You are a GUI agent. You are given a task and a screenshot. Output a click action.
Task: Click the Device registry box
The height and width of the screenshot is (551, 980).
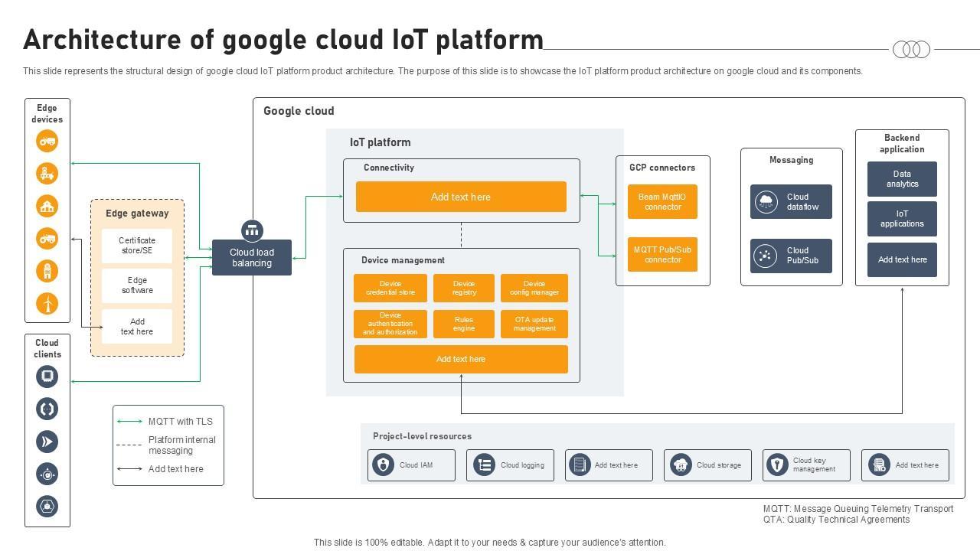(464, 289)
